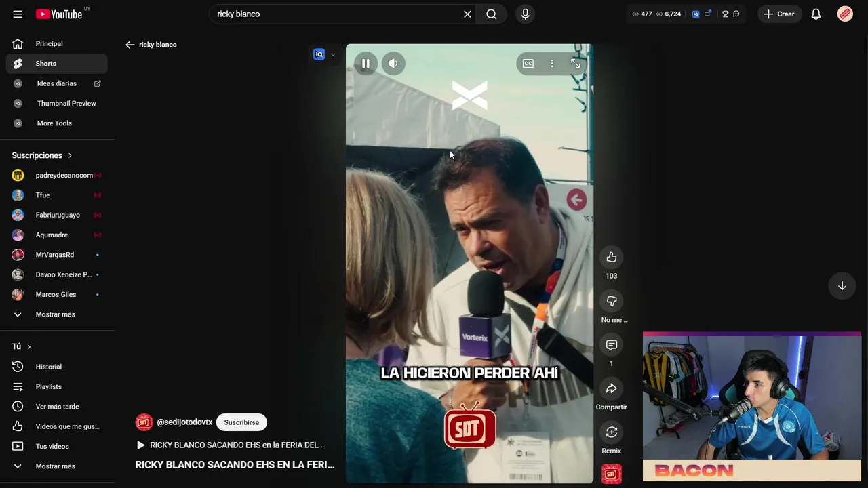
Task: Open Tus videos
Action: [57, 446]
